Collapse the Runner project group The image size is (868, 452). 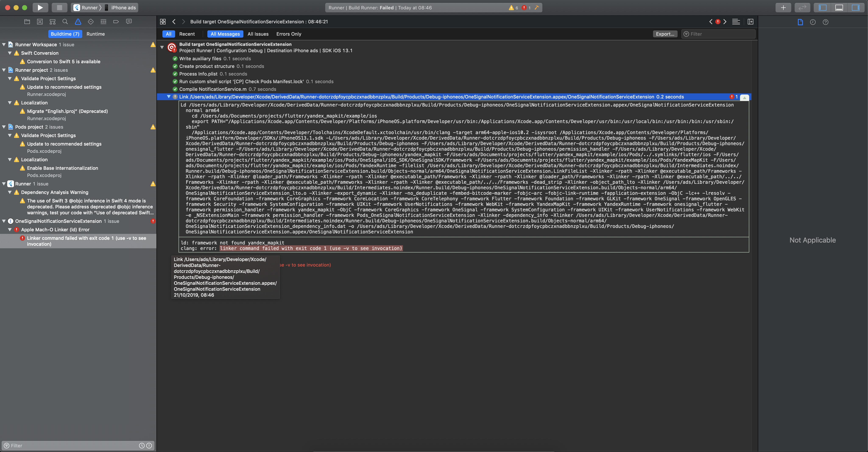click(x=4, y=70)
